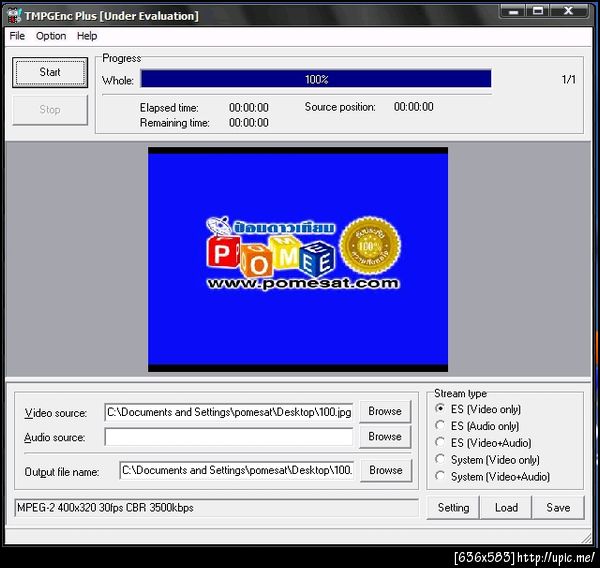Click the Source position value 00:00:00
Image resolution: width=600 pixels, height=568 pixels.
[x=414, y=107]
